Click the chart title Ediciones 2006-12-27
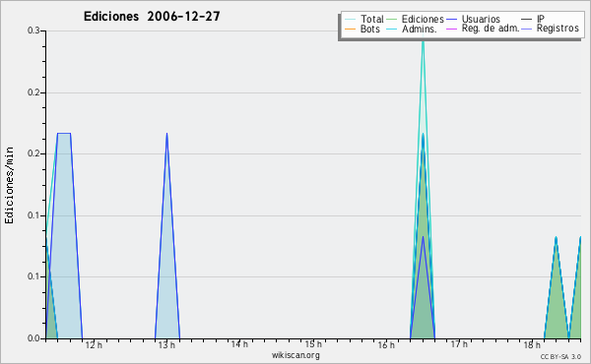 coord(152,16)
